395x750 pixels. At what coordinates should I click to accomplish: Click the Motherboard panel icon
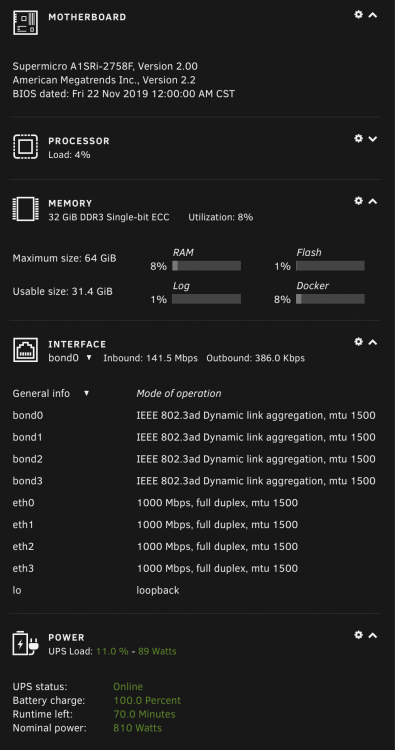click(25, 22)
